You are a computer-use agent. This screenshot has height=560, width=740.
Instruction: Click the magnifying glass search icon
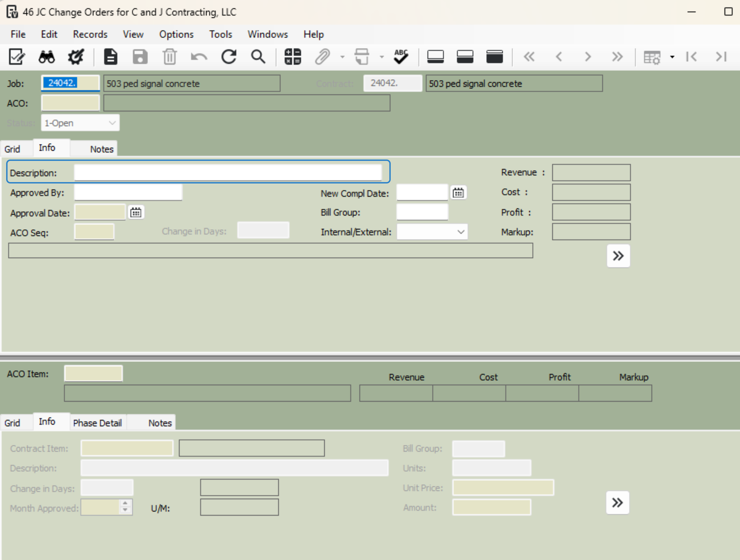pyautogui.click(x=258, y=57)
